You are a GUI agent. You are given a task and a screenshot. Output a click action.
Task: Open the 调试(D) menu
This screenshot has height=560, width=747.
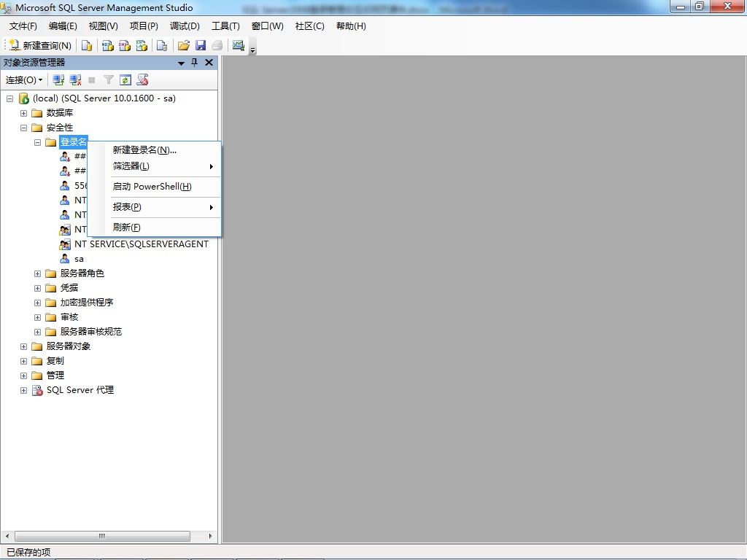coord(185,26)
